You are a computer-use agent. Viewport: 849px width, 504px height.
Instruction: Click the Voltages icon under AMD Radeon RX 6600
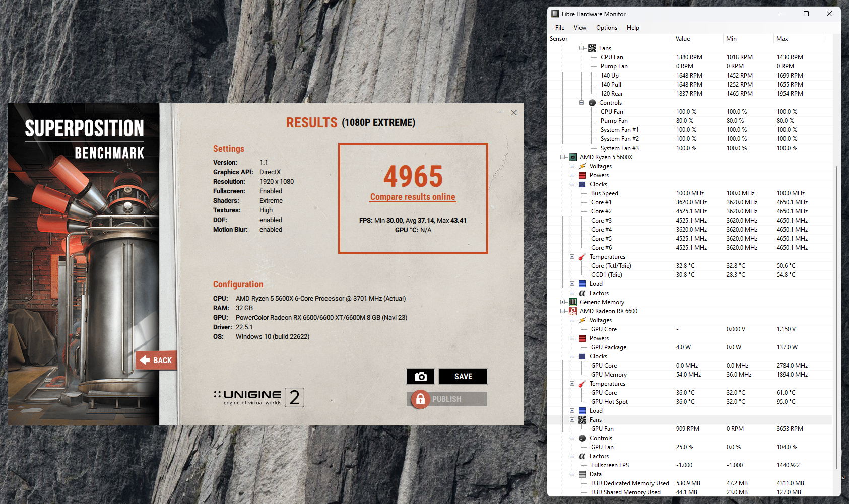(x=582, y=320)
